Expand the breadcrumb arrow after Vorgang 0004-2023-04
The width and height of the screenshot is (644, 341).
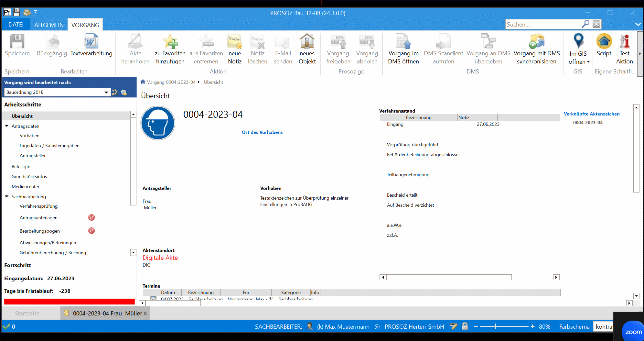pos(199,82)
